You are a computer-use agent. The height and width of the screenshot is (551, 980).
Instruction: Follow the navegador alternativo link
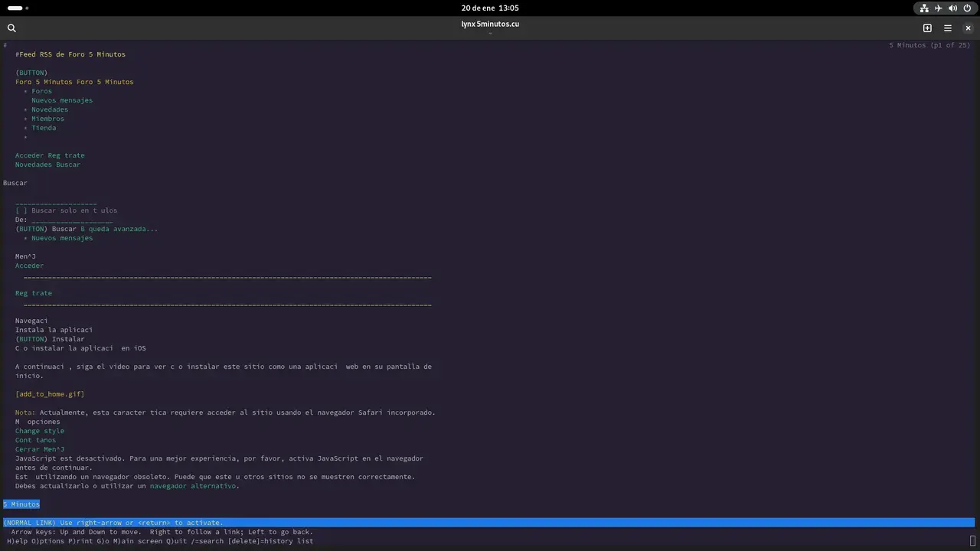(x=192, y=486)
